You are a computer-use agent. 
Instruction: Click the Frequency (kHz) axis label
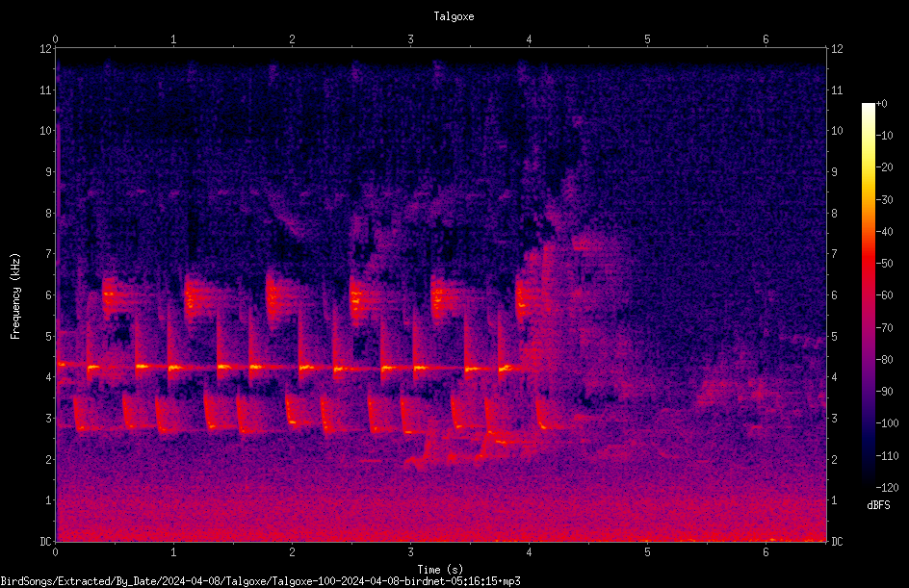coord(15,295)
